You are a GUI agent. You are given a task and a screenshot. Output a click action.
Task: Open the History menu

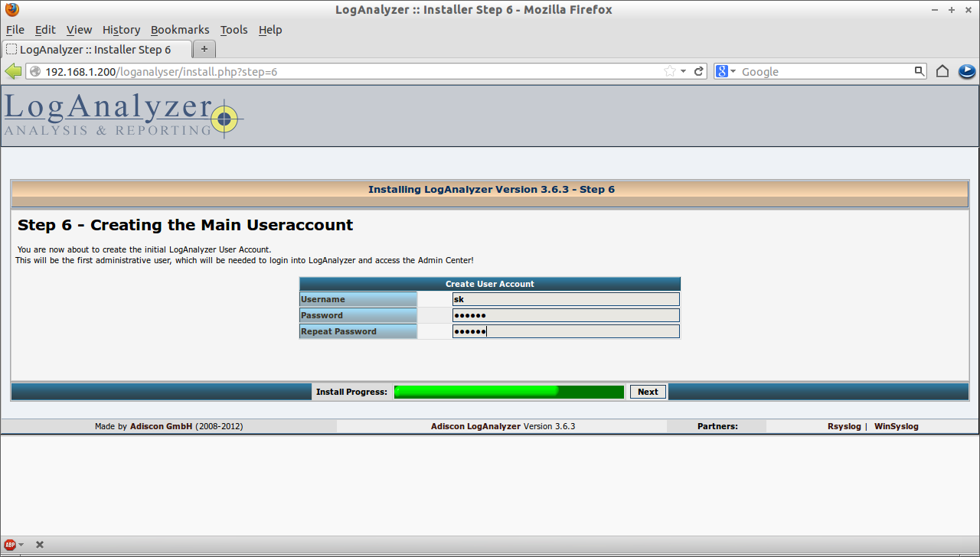click(121, 30)
